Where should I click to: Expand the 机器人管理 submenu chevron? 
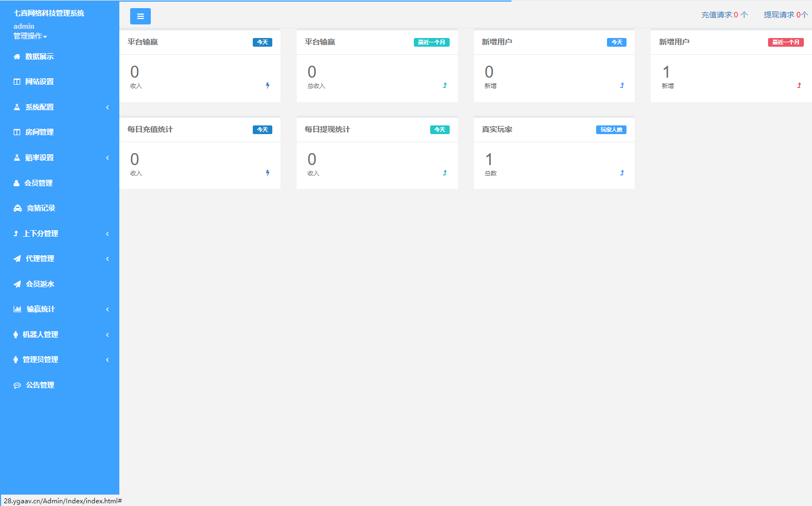point(107,335)
